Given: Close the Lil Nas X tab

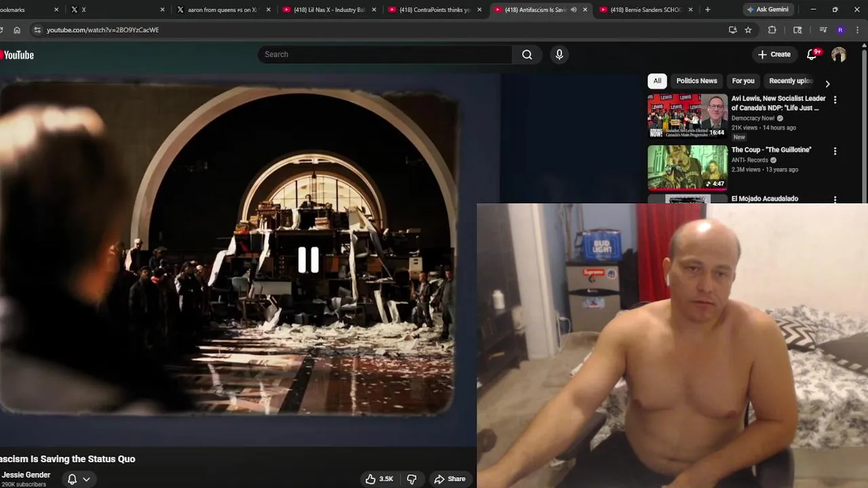Looking at the screenshot, I should click(x=374, y=9).
